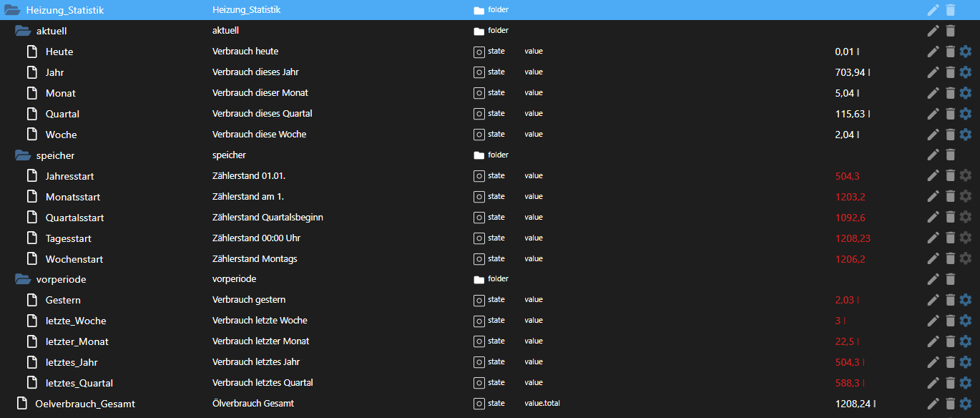
Task: Click the value 115,63 l
Action: tap(853, 114)
